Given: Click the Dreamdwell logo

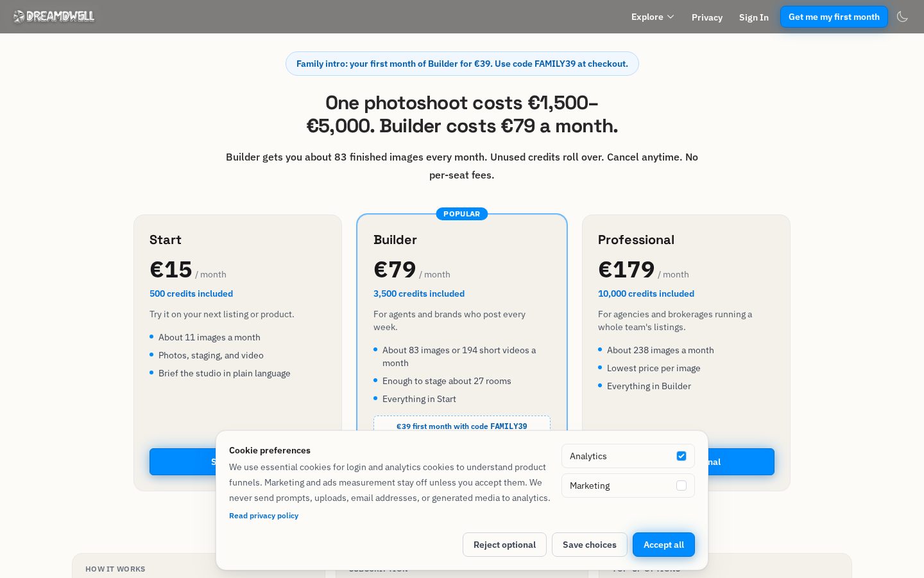Looking at the screenshot, I should click(54, 17).
